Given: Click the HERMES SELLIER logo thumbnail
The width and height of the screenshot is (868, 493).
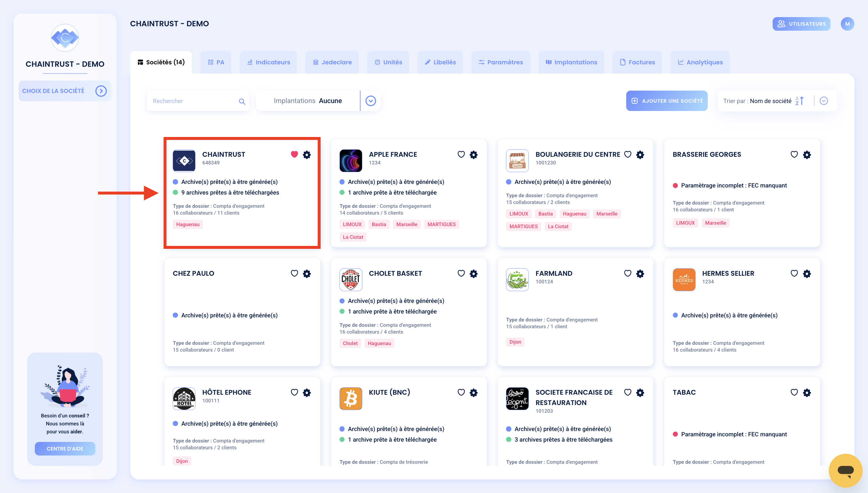Looking at the screenshot, I should [684, 280].
